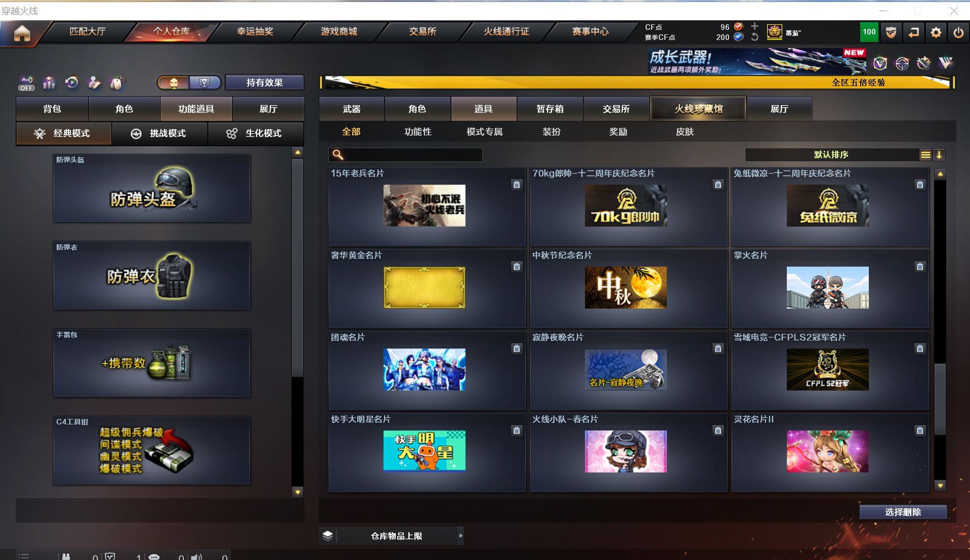Image resolution: width=970 pixels, height=560 pixels.
Task: Open the 游戏商城 menu at the top
Action: (338, 31)
